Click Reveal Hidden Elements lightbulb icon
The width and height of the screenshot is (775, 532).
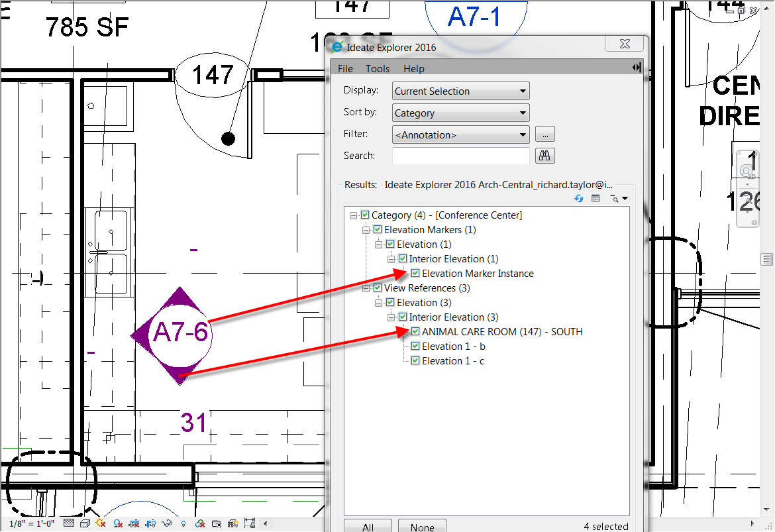coord(183,523)
